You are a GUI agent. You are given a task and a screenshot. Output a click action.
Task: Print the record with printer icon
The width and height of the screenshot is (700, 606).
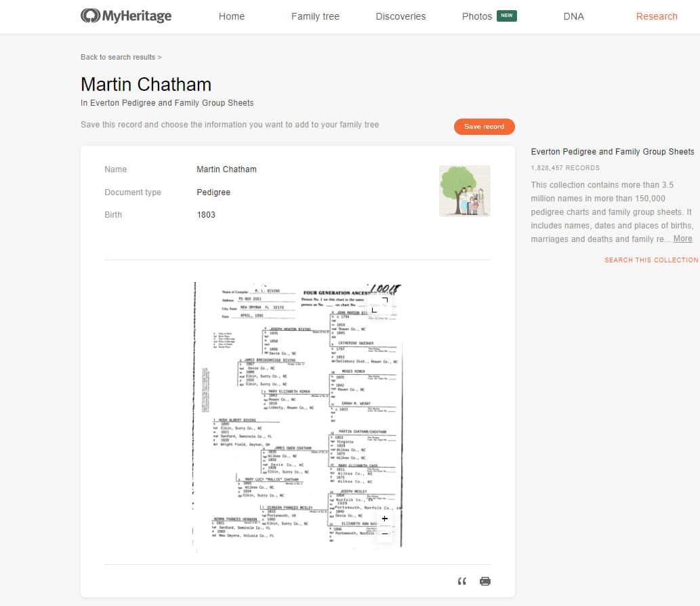pos(485,581)
